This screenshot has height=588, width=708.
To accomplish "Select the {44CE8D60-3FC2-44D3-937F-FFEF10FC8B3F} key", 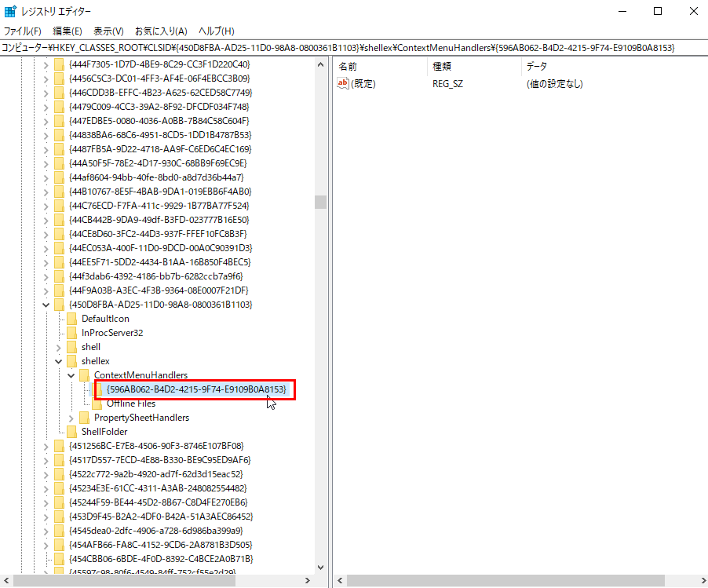I will point(158,234).
